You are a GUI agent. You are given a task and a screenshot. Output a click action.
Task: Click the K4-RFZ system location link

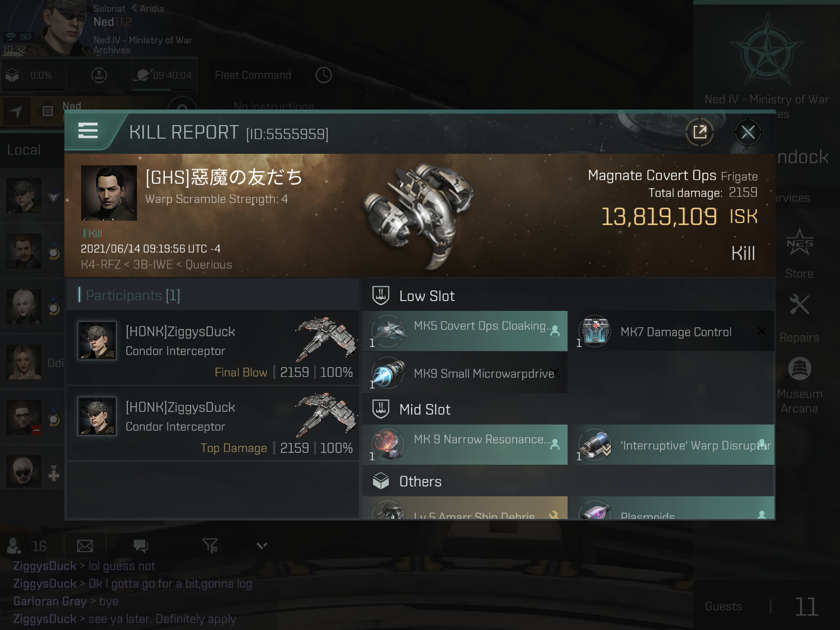click(100, 265)
